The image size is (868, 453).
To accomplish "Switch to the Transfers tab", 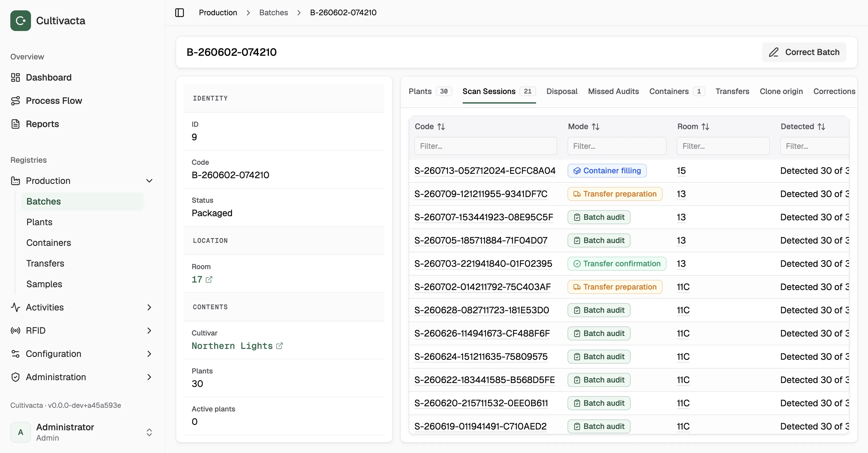I will (732, 91).
